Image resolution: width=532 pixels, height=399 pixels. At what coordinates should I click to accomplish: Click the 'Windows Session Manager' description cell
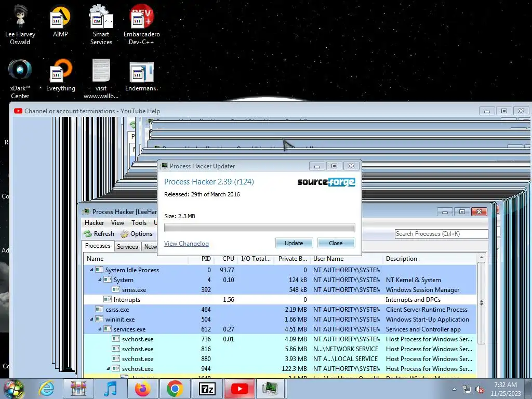pos(422,290)
